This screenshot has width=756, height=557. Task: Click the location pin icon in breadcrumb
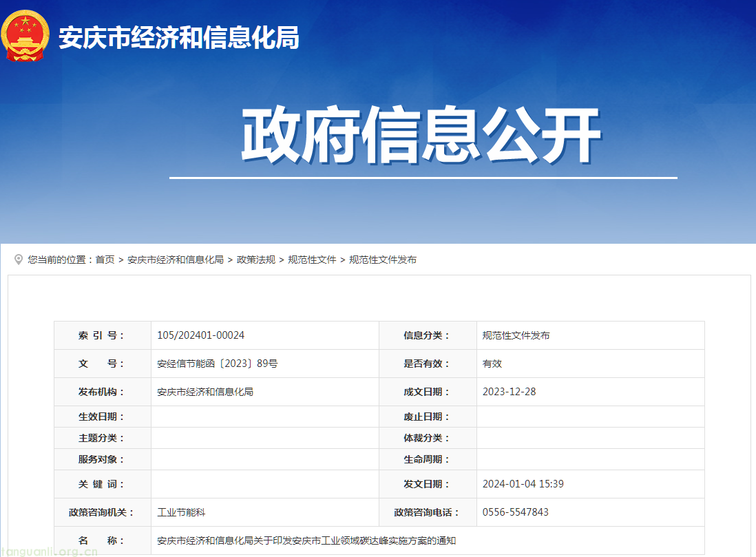19,260
